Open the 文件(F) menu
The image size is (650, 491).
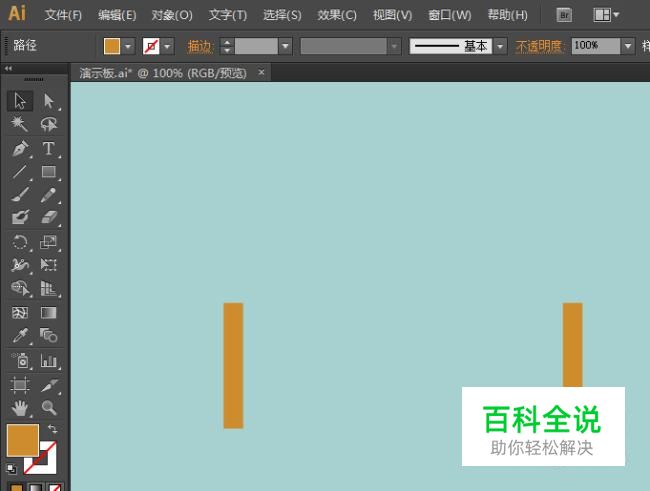click(63, 15)
